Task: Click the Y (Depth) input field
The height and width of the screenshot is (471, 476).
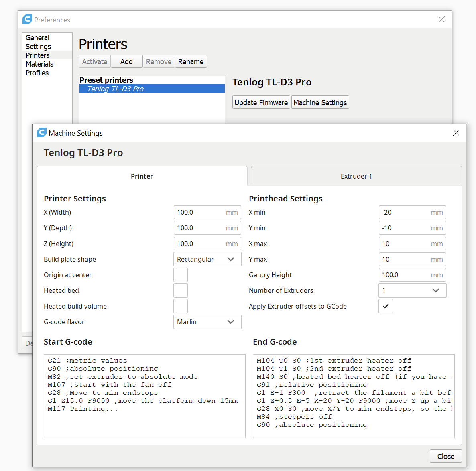Action: tap(207, 228)
